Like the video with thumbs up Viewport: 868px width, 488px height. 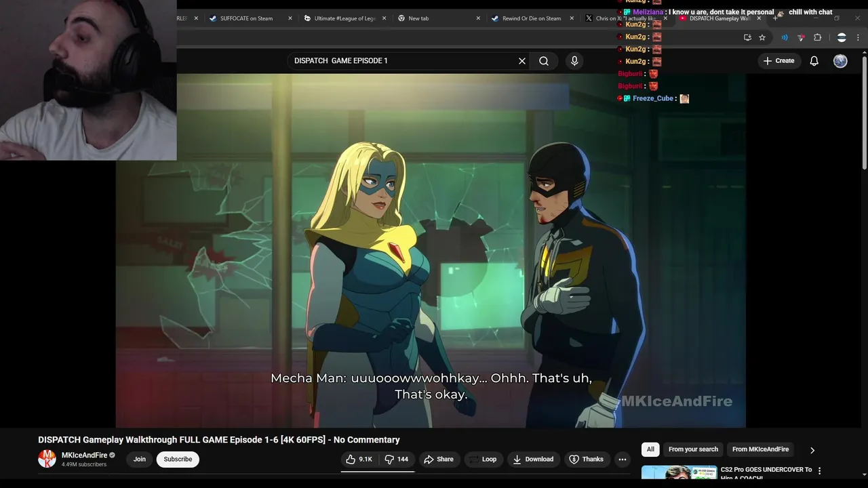click(x=359, y=460)
